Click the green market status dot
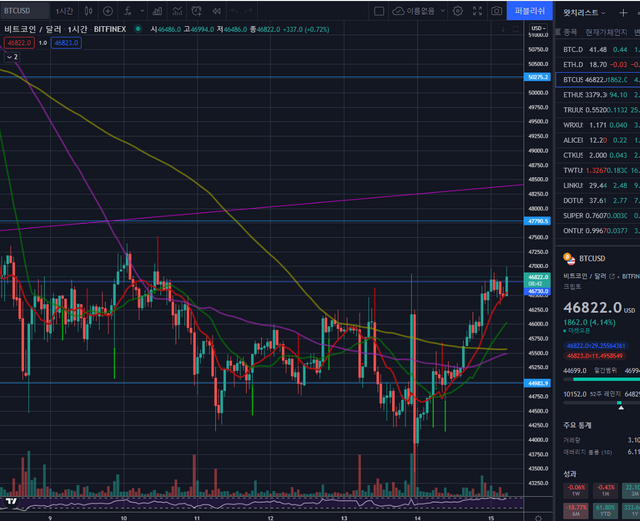The image size is (640, 521). click(x=138, y=29)
